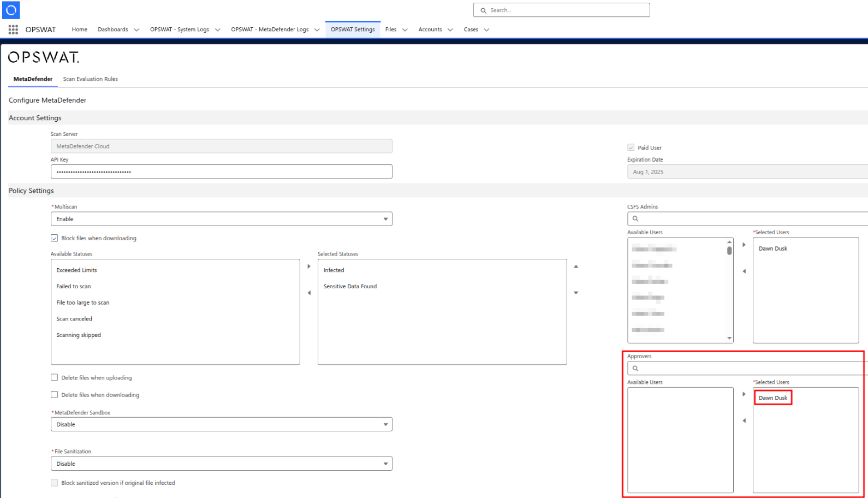The height and width of the screenshot is (498, 868).
Task: Add user to CSFS Admins with right arrow
Action: click(x=744, y=245)
